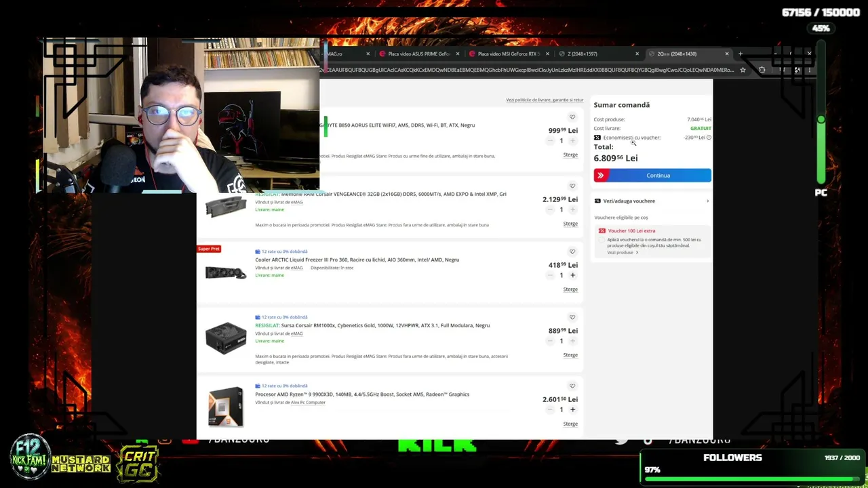Open the Corsair RM1000x power supply thumbnail

coord(226,338)
